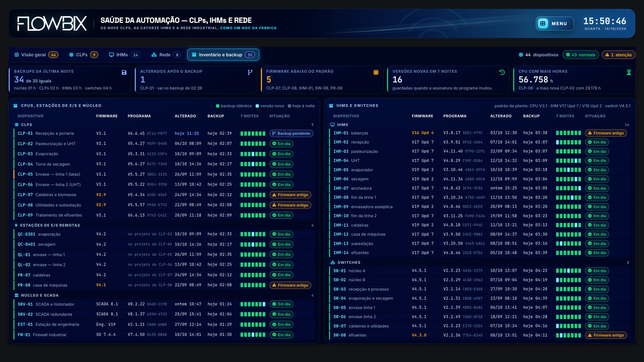This screenshot has height=362, width=644.
Task: Click the 7-night bars for IHM-07 enchedora
Action: point(569,188)
